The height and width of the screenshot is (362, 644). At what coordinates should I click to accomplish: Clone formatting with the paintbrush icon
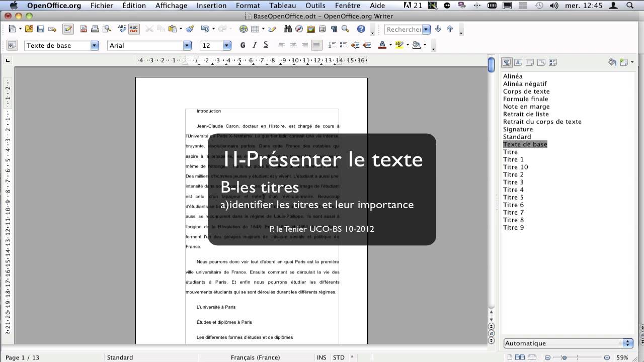[190, 29]
